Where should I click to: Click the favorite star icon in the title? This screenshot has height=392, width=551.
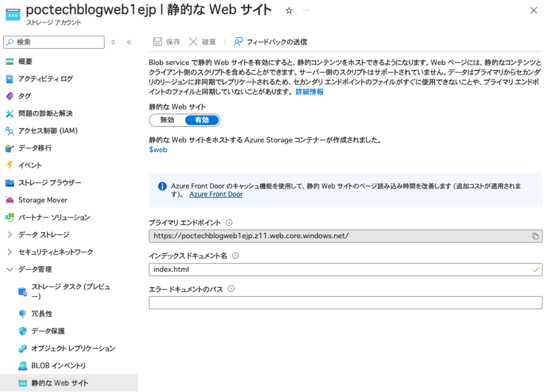coord(289,11)
